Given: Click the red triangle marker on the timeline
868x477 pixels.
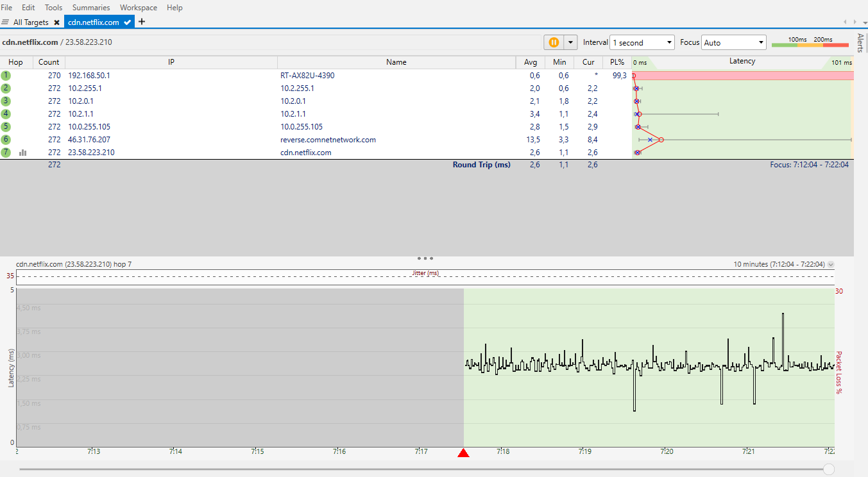Looking at the screenshot, I should (x=463, y=454).
